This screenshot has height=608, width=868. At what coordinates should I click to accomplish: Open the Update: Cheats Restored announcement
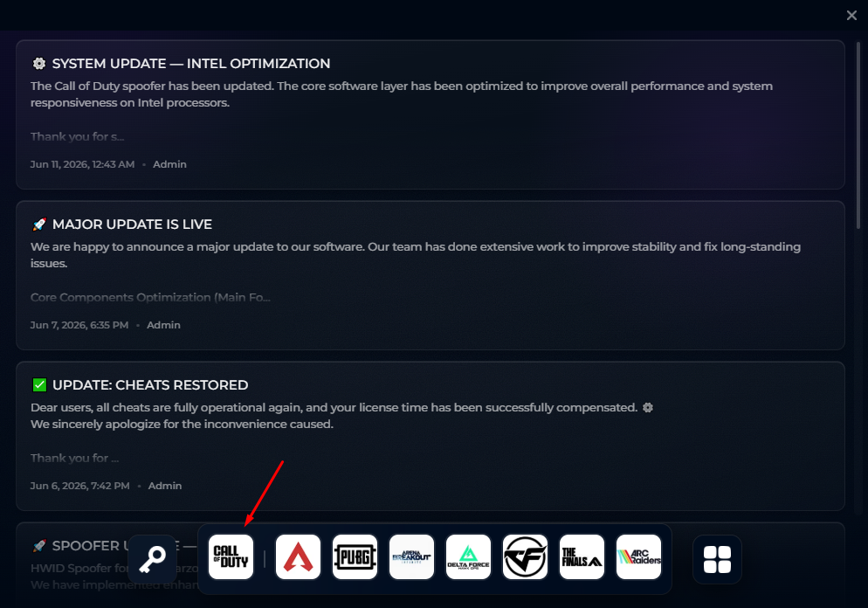(x=431, y=436)
